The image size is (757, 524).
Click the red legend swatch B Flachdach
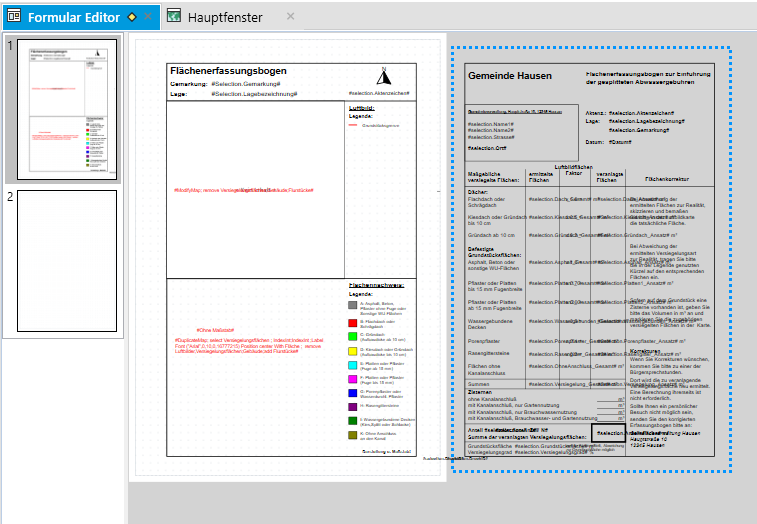pos(352,323)
